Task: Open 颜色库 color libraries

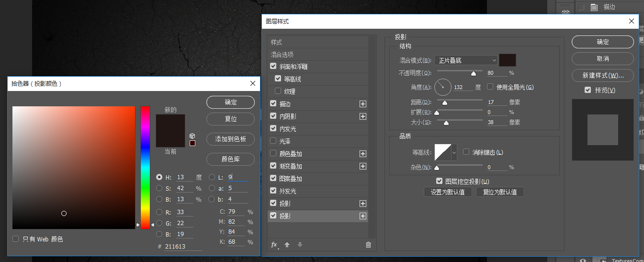Action: 230,159
